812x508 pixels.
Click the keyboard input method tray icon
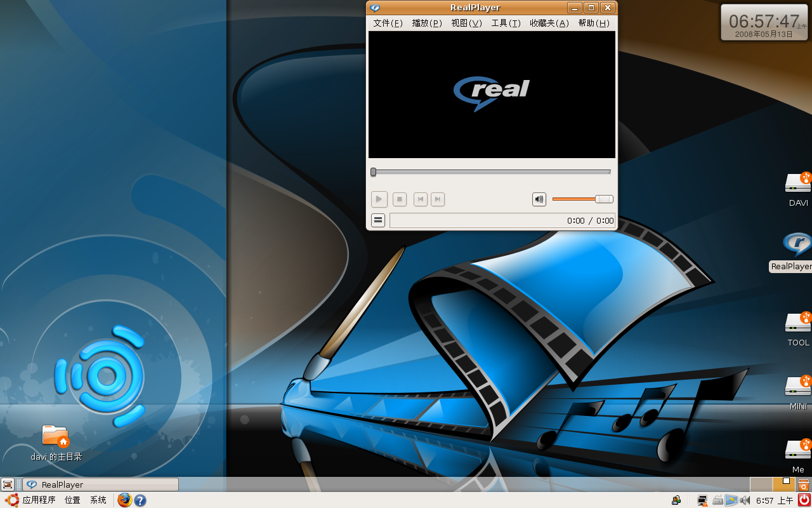pyautogui.click(x=717, y=500)
